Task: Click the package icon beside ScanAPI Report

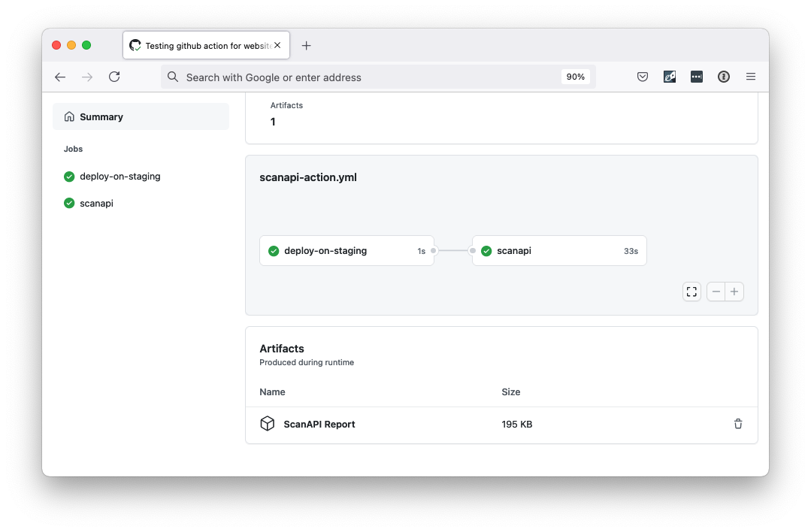Action: 268,424
